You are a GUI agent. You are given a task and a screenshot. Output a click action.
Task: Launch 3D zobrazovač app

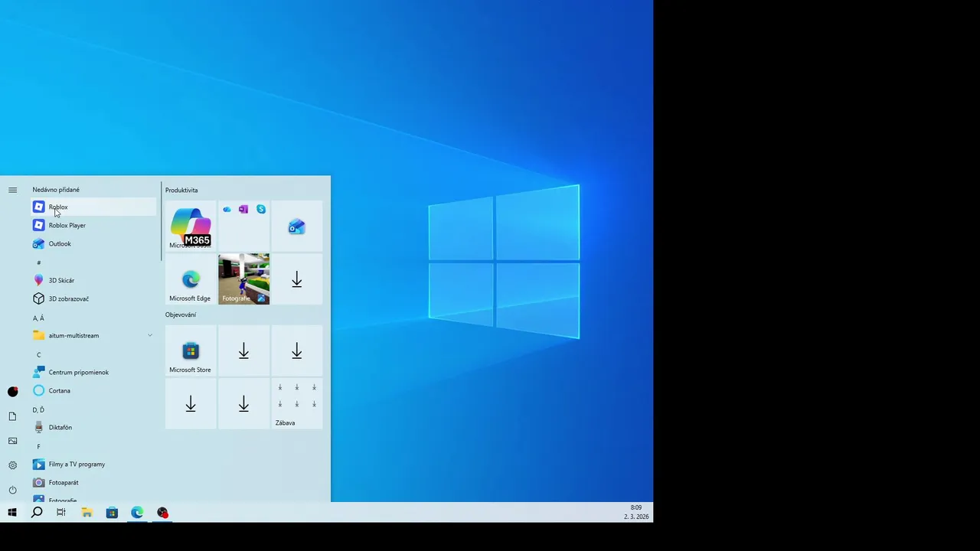tap(93, 298)
